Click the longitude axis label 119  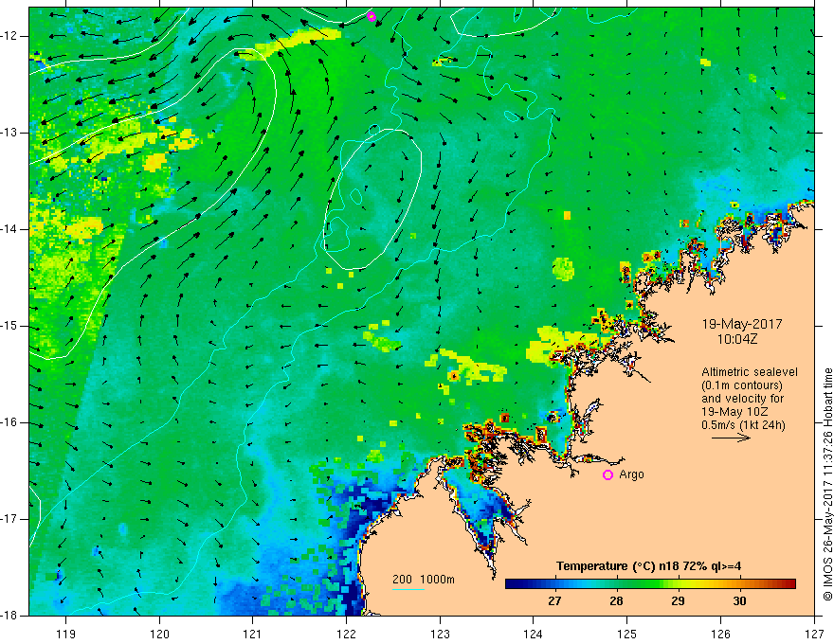66,634
